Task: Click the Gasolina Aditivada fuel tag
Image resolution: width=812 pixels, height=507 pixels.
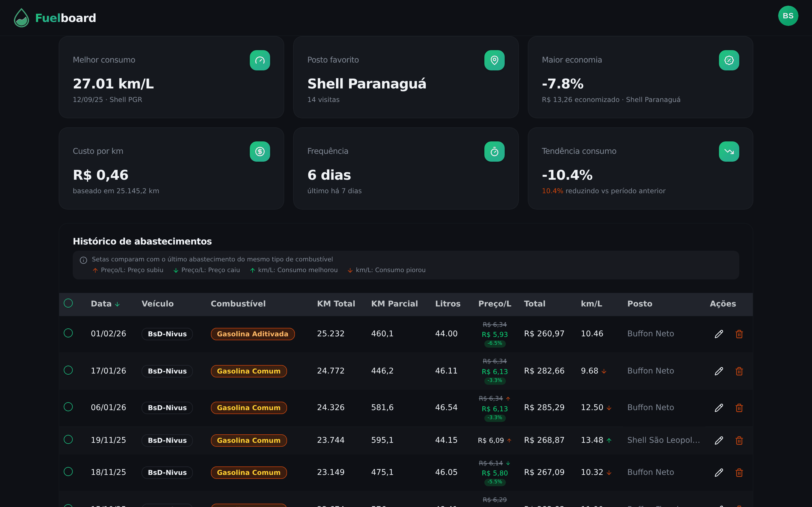Action: 252,334
